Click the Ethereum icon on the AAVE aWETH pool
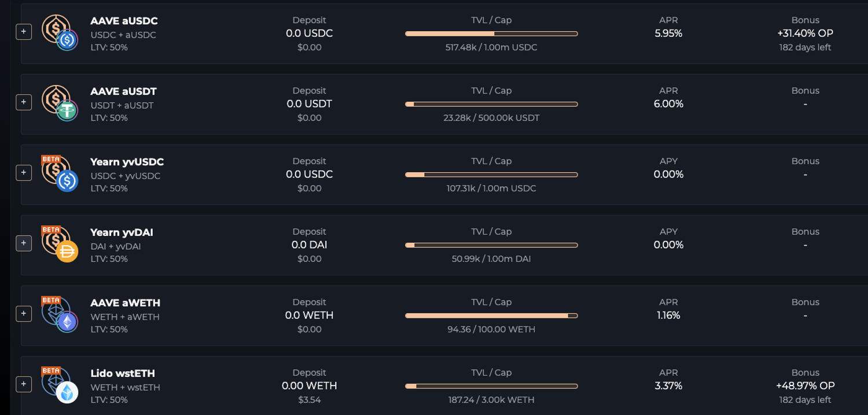The width and height of the screenshot is (868, 415). (x=67, y=321)
